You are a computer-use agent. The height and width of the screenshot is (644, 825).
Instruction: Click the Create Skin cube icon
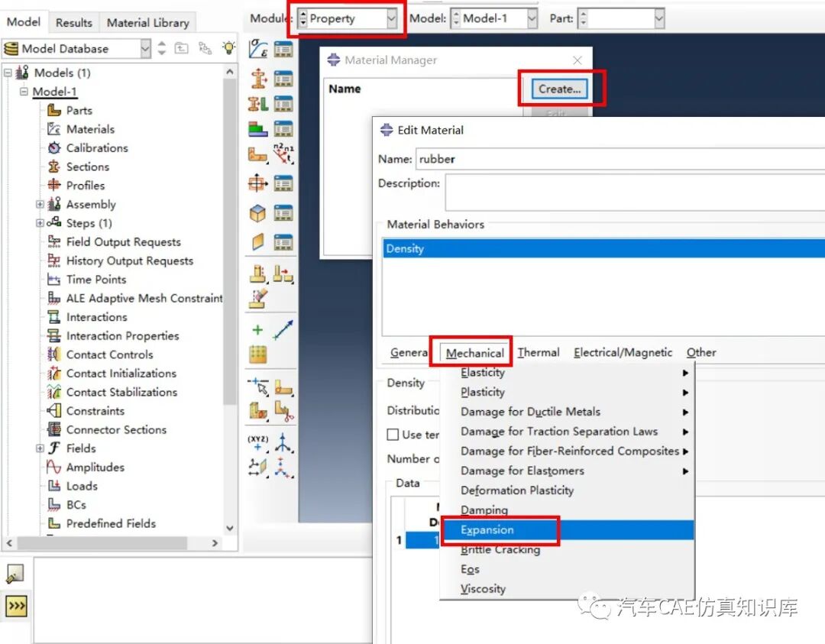point(258,213)
